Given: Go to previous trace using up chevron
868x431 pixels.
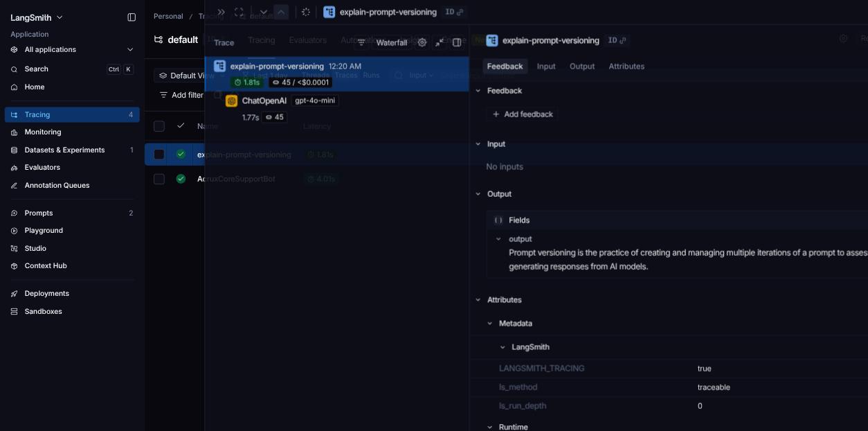Looking at the screenshot, I should [x=281, y=12].
